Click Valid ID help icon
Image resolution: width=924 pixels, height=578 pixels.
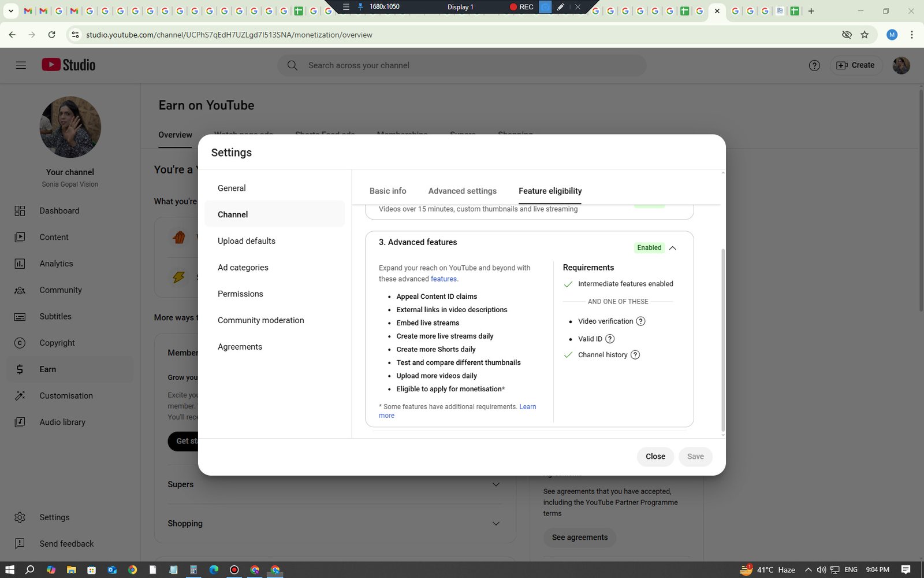(x=610, y=339)
